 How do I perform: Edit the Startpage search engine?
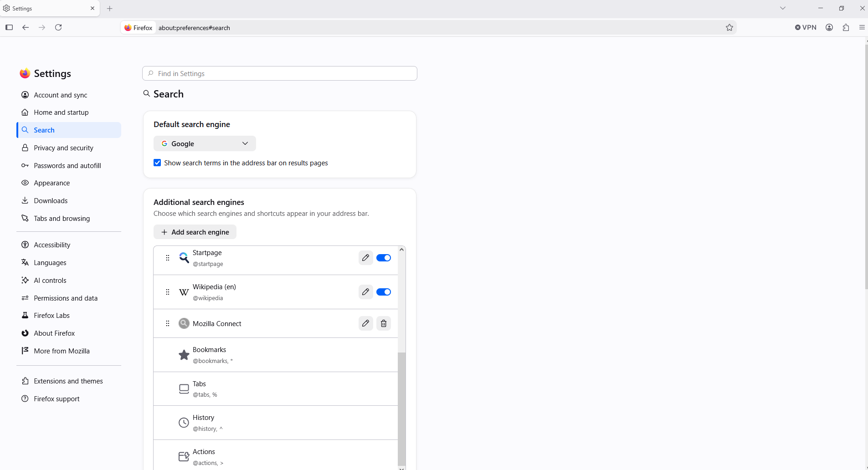click(365, 258)
